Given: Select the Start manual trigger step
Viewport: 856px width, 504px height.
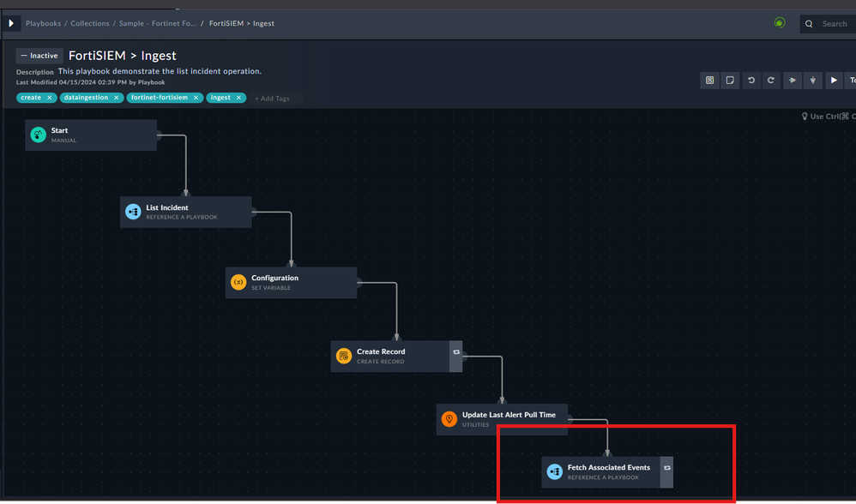Looking at the screenshot, I should coord(91,135).
